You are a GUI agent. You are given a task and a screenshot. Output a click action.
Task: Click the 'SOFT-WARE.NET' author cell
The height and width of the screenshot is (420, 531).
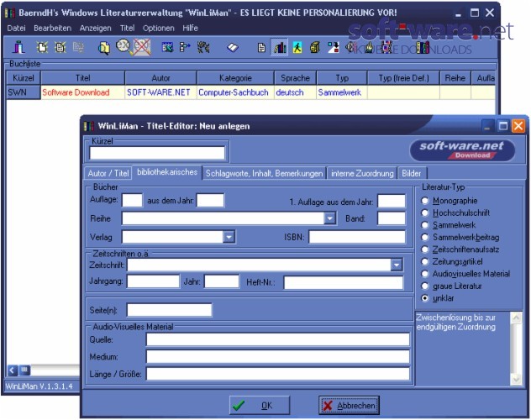point(159,92)
